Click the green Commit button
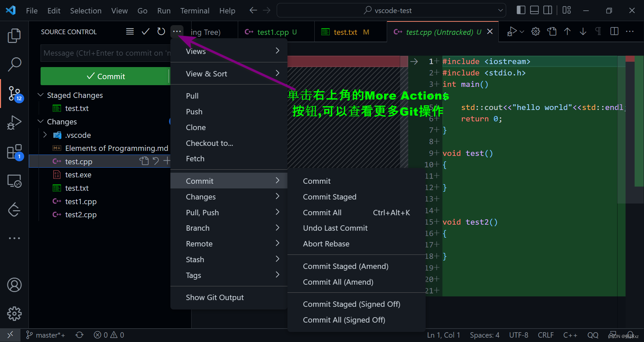 [105, 76]
